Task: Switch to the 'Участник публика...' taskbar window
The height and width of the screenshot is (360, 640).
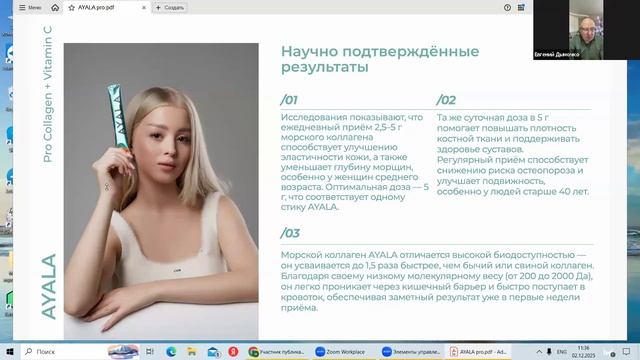Action: [277, 351]
